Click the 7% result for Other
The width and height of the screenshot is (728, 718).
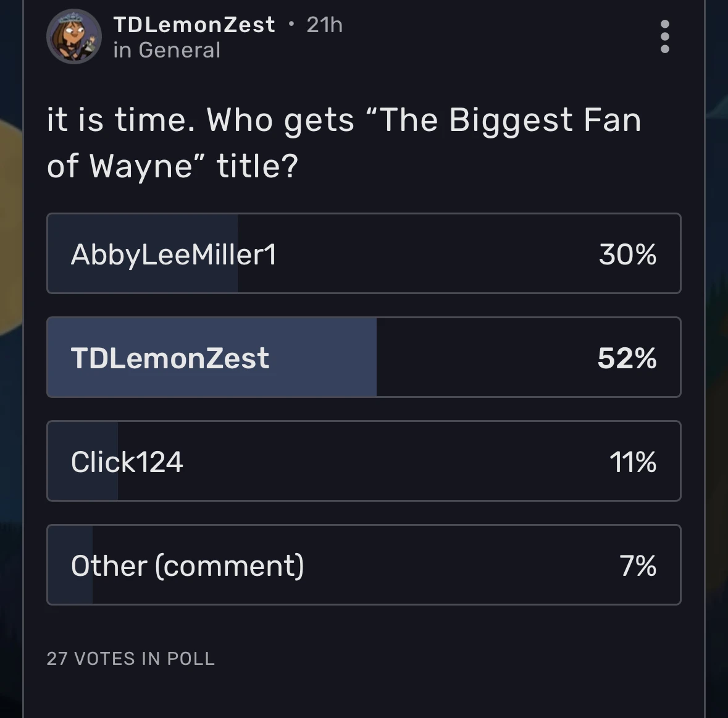click(638, 565)
